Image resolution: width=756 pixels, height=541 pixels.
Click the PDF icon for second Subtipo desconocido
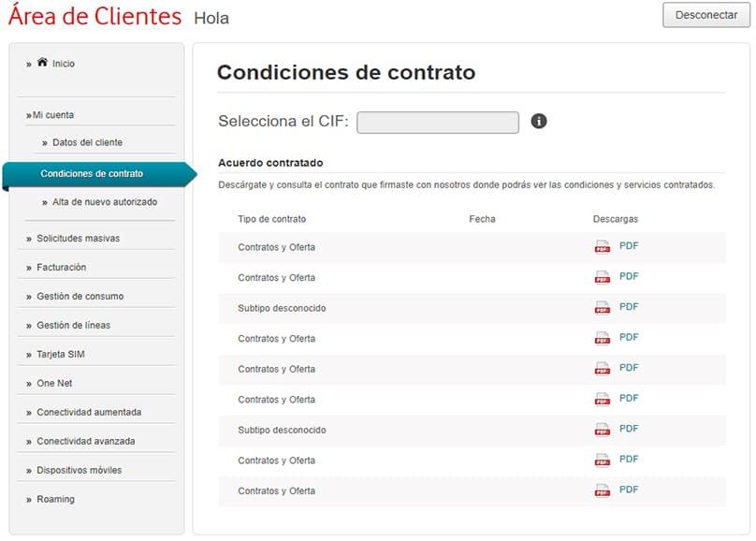click(602, 430)
